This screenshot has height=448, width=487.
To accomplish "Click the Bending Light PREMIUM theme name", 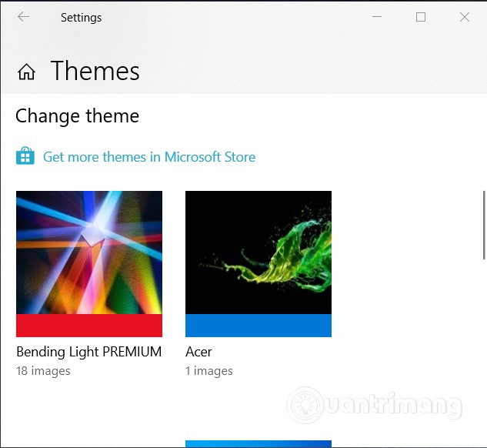I will point(89,352).
